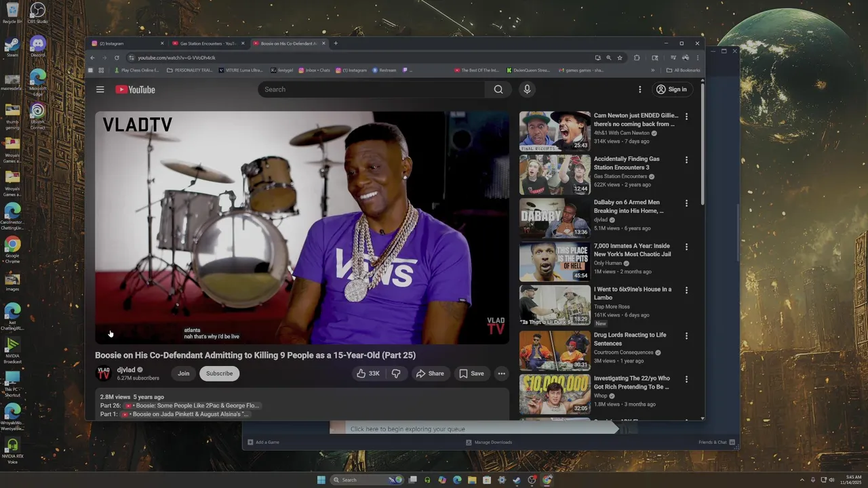Click the Chrome address bar URL
The height and width of the screenshot is (488, 868).
(176, 58)
